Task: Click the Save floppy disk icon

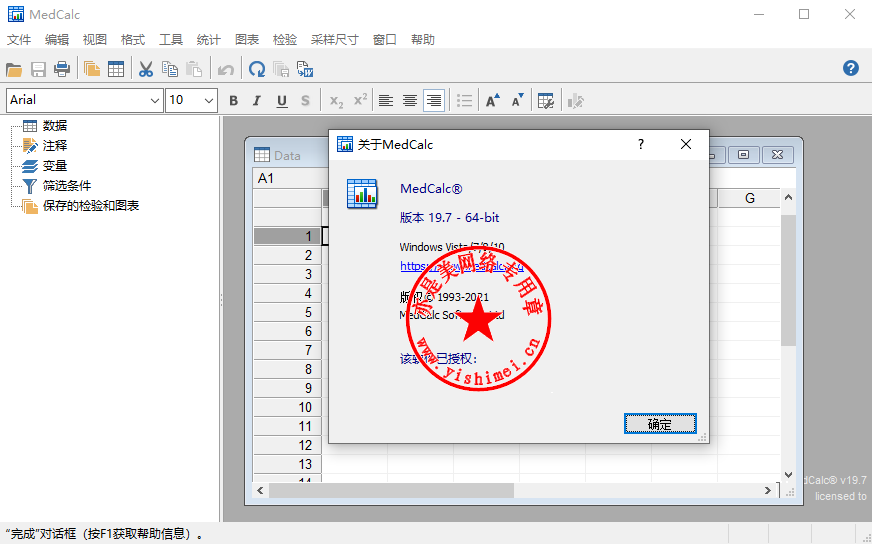Action: pyautogui.click(x=38, y=70)
